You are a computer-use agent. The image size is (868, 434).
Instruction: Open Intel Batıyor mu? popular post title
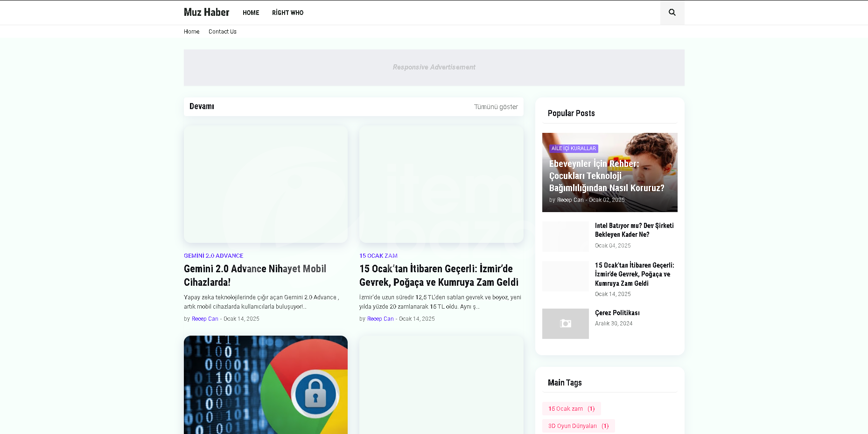click(634, 230)
